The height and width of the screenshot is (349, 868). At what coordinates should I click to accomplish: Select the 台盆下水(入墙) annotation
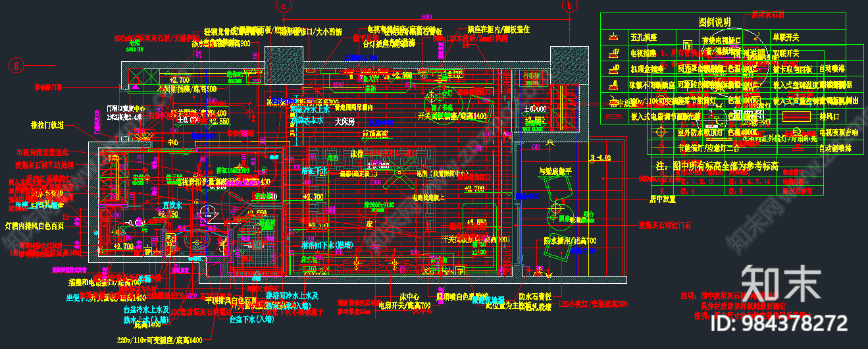(250, 319)
